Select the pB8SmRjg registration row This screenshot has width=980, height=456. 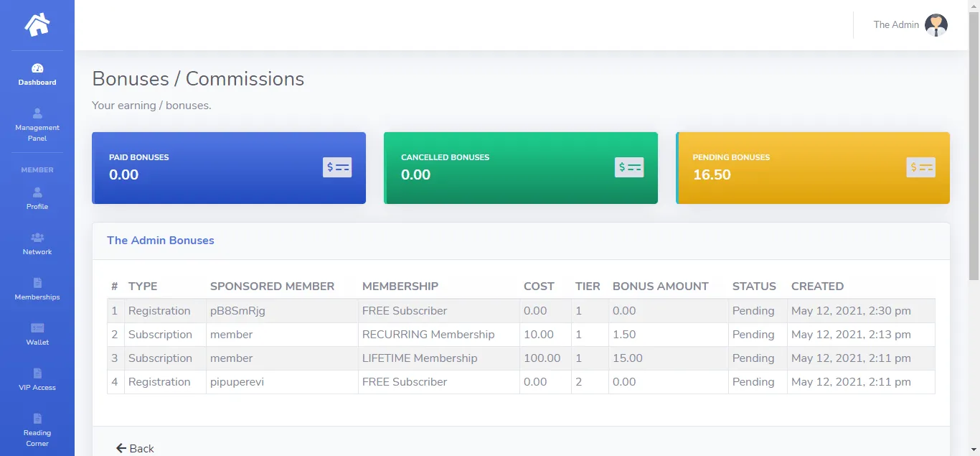(x=521, y=311)
